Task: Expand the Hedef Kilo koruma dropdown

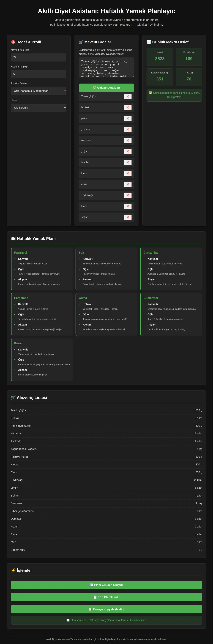Action: [x=39, y=108]
